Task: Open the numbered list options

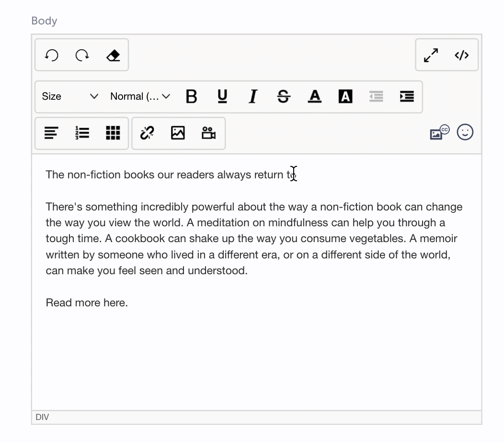Action: point(82,133)
